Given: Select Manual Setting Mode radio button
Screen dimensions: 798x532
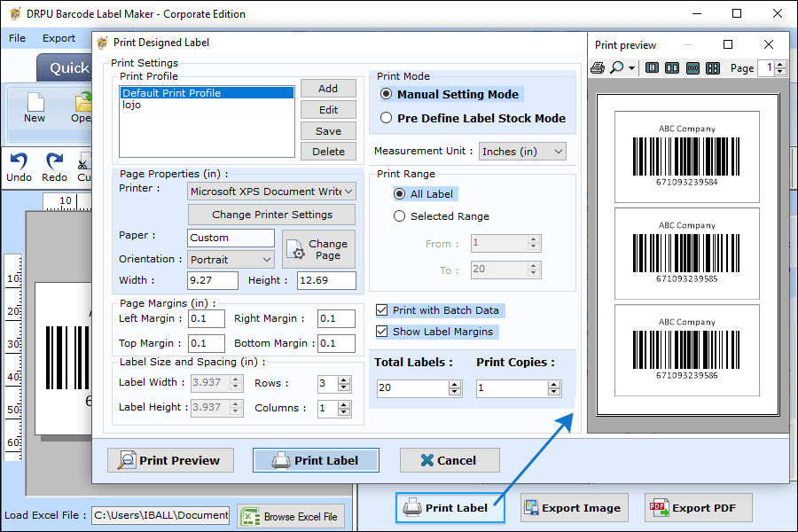Looking at the screenshot, I should coord(387,94).
